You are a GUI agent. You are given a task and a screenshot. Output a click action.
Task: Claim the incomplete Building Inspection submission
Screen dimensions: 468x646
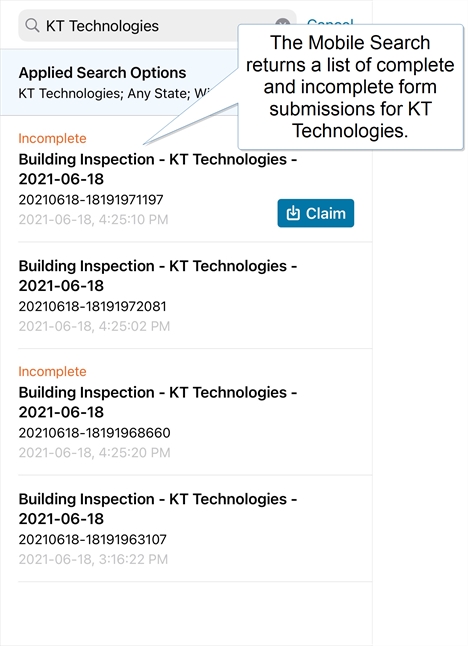[316, 213]
